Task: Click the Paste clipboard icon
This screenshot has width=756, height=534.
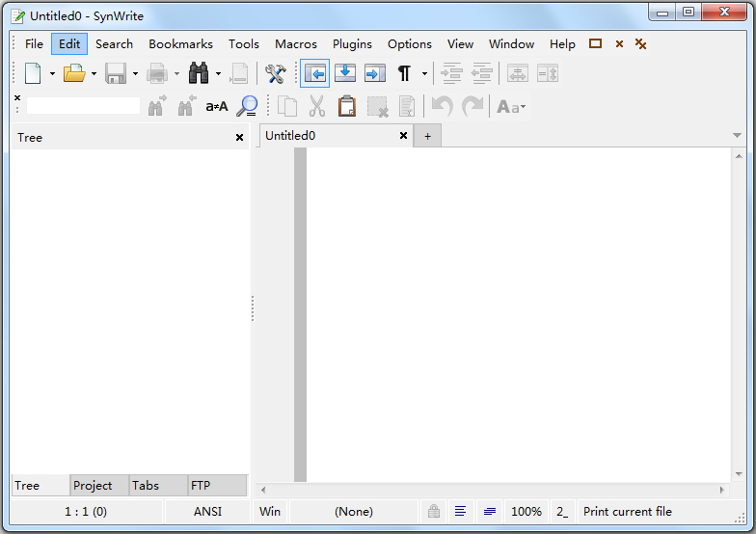Action: point(347,106)
